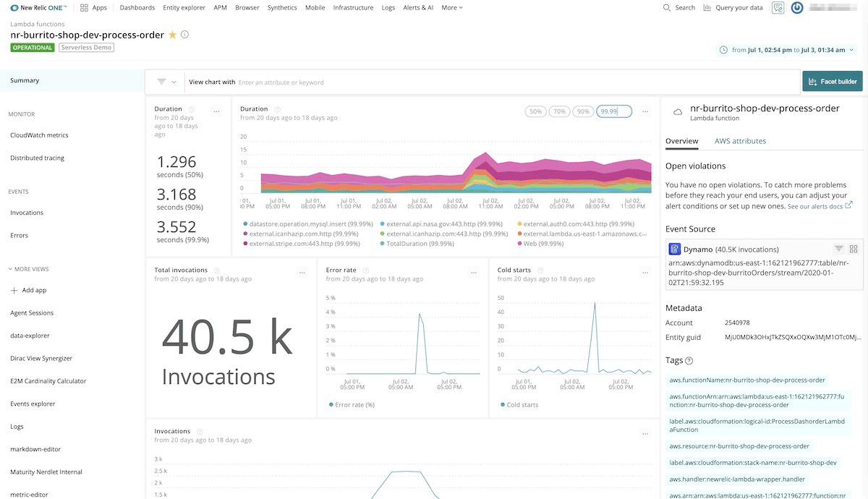
Task: Open the Dashboards menu
Action: (x=137, y=7)
